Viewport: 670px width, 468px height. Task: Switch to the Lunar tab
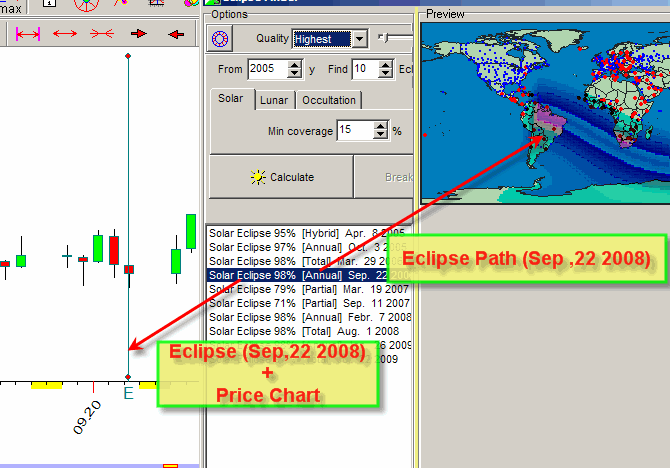coord(273,100)
